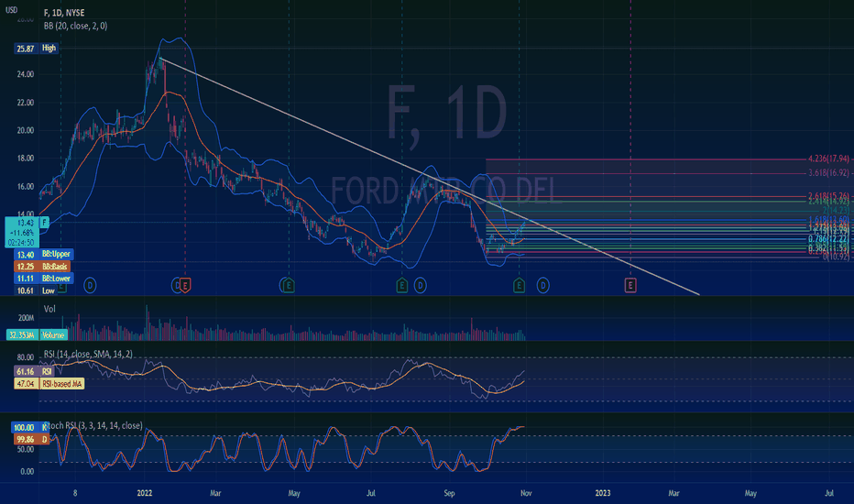Select the 25.87 High price label

pos(37,49)
